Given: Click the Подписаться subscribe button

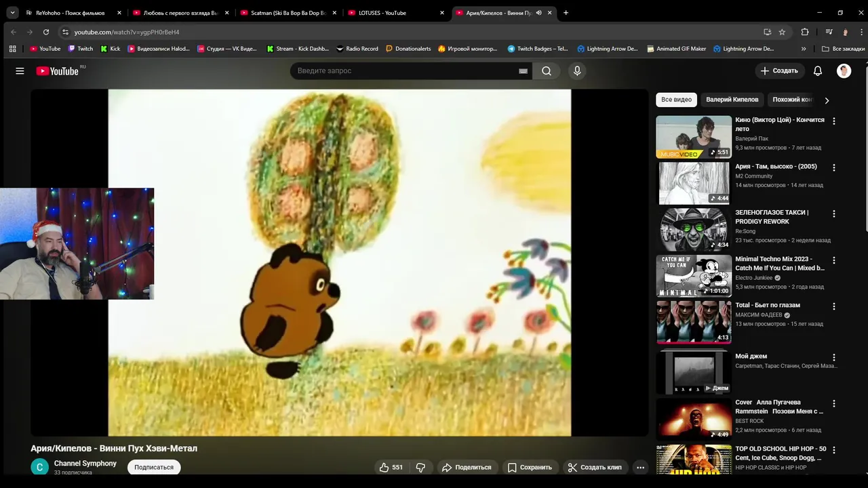Looking at the screenshot, I should [154, 467].
